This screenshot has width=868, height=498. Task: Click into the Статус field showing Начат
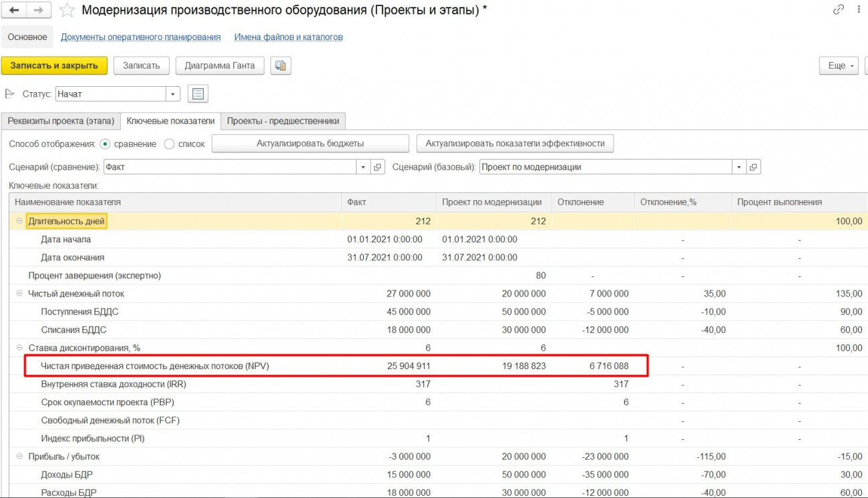point(111,94)
